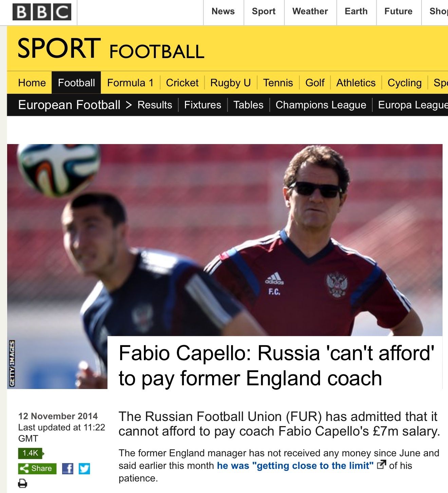448x493 pixels.
Task: Click the BBC logo
Action: tap(42, 12)
